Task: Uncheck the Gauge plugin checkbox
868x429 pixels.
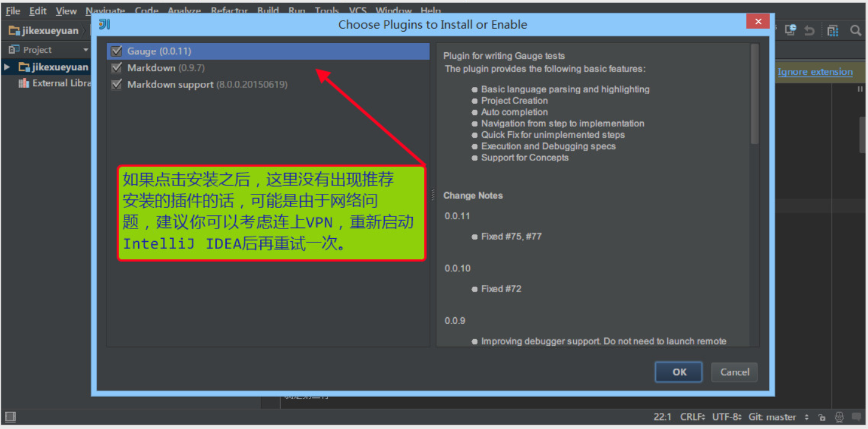Action: (x=117, y=51)
